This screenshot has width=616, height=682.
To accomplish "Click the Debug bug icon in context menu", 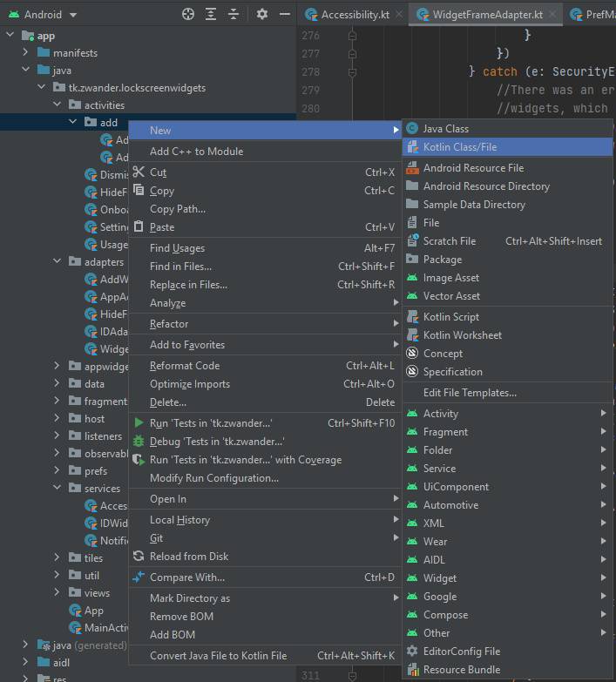I will click(139, 441).
